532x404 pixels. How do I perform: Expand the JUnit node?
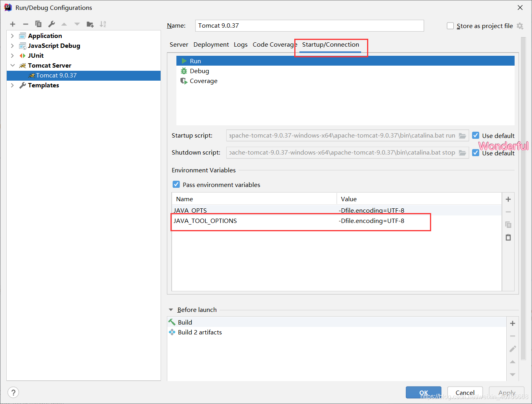tap(12, 55)
